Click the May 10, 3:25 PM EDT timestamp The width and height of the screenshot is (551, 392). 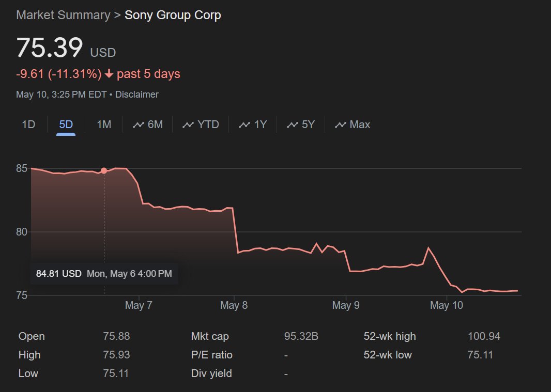point(61,95)
